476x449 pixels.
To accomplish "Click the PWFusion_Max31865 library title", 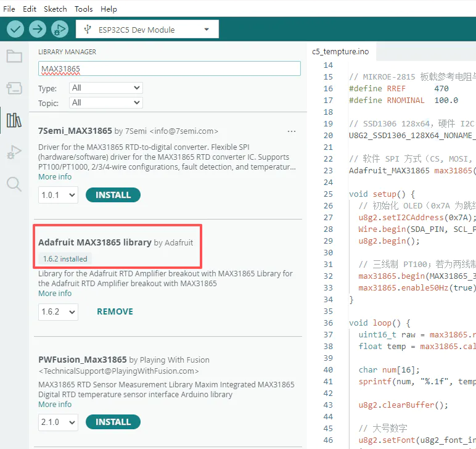I will [82, 360].
